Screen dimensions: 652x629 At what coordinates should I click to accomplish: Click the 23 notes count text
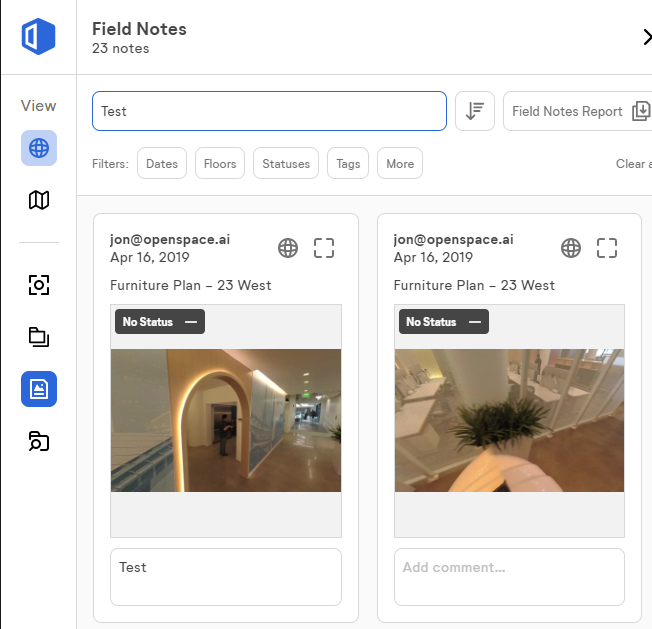(x=121, y=48)
